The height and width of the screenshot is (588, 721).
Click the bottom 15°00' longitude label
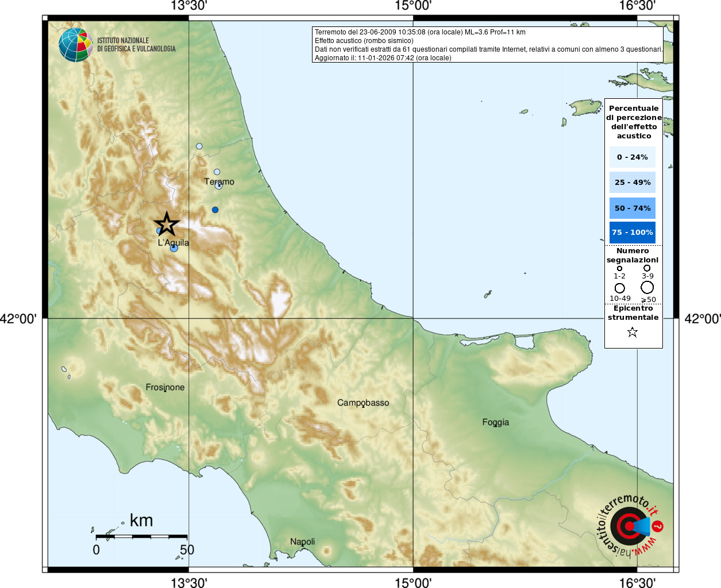tap(413, 583)
